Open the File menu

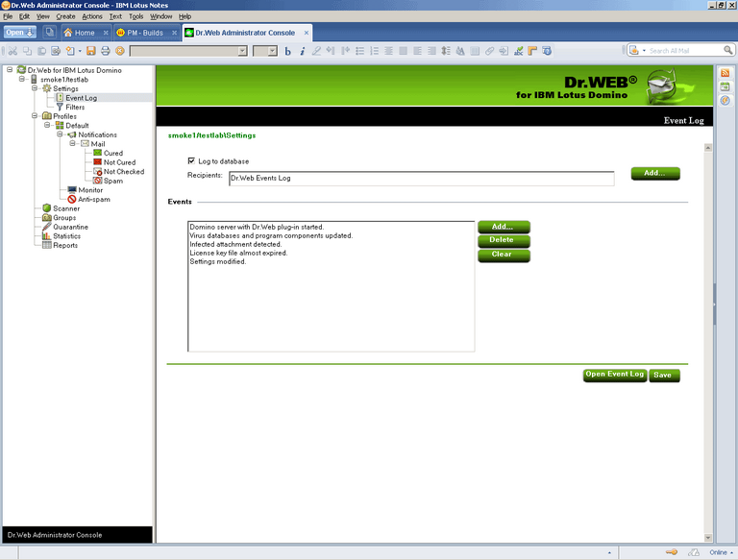[8, 16]
